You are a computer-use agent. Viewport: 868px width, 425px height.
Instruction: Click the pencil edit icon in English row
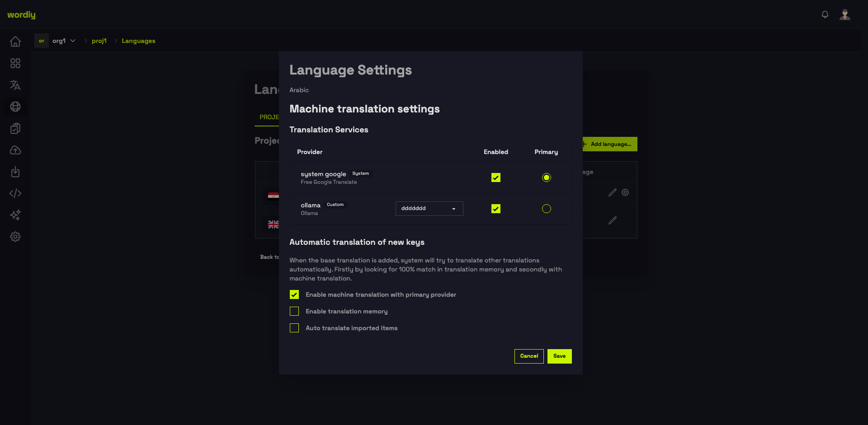coord(613,220)
